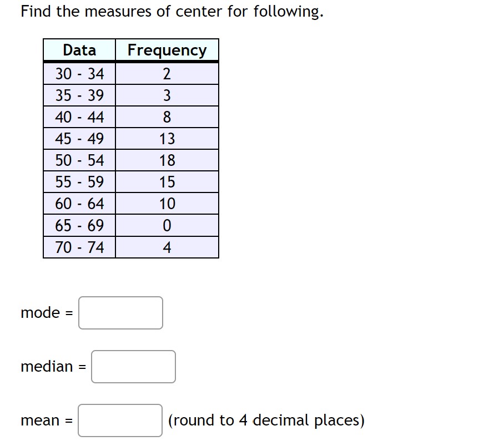The width and height of the screenshot is (504, 446).
Task: Select the frequency value 0
Action: (x=167, y=225)
